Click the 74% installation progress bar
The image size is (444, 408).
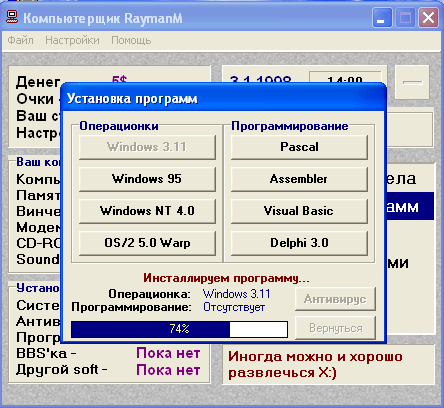click(179, 329)
